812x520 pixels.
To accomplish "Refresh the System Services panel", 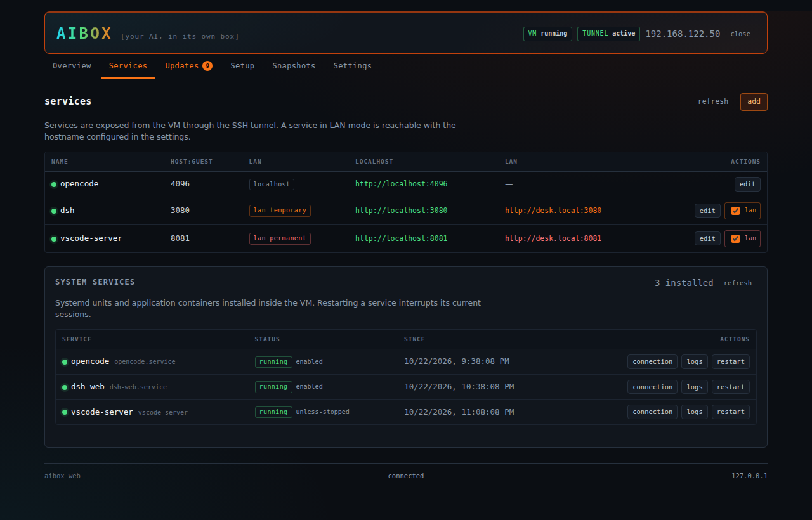I will 738,283.
